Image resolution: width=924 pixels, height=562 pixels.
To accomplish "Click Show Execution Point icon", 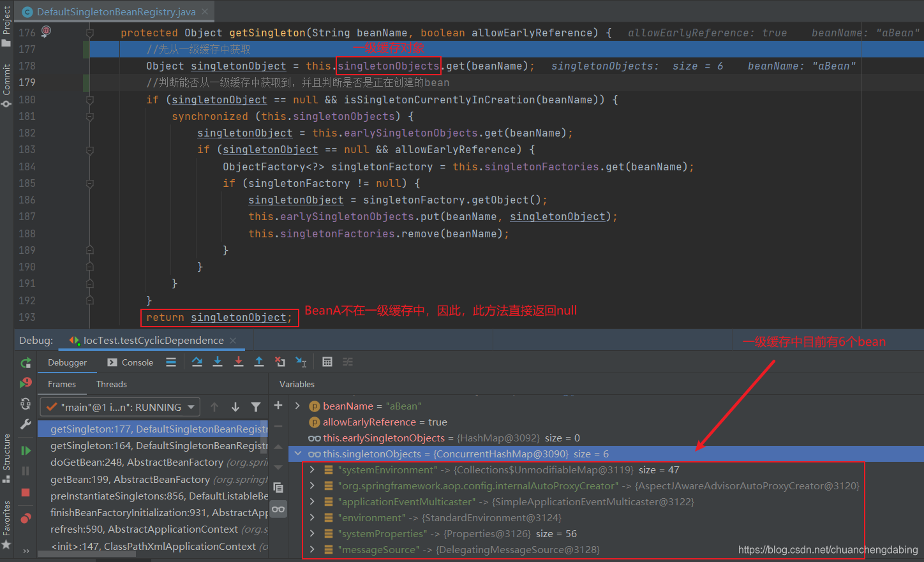I will point(171,362).
